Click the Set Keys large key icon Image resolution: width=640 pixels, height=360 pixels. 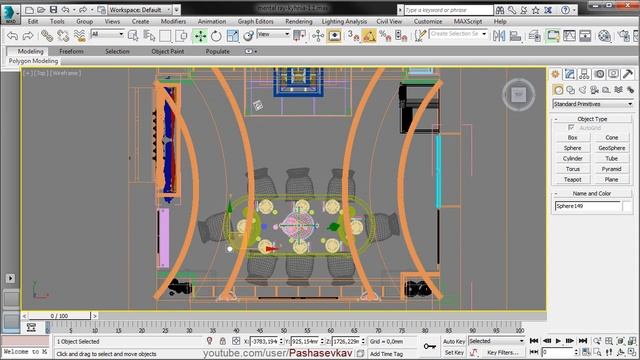429,347
